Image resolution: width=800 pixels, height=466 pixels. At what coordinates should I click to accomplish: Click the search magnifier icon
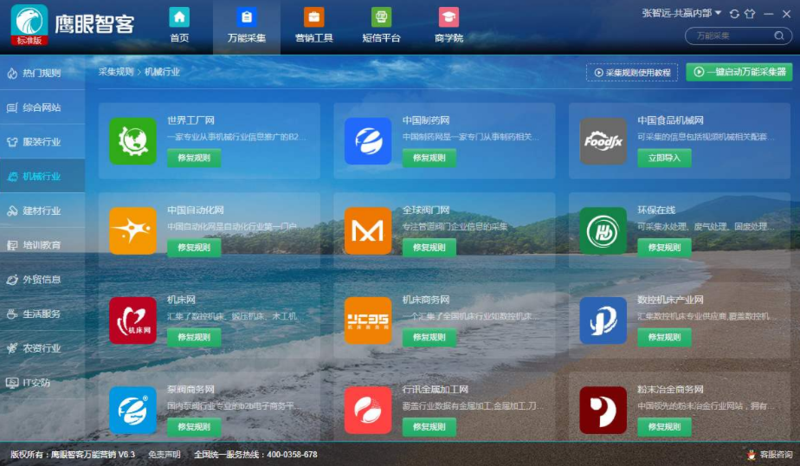tap(779, 36)
